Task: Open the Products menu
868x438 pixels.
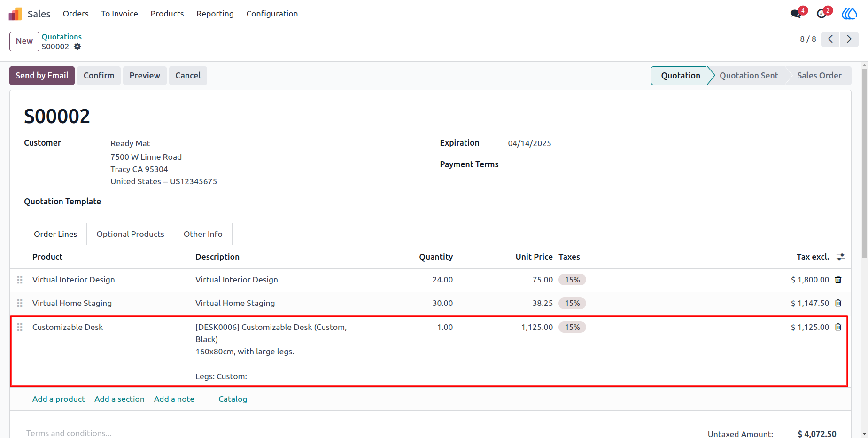Action: [x=167, y=14]
